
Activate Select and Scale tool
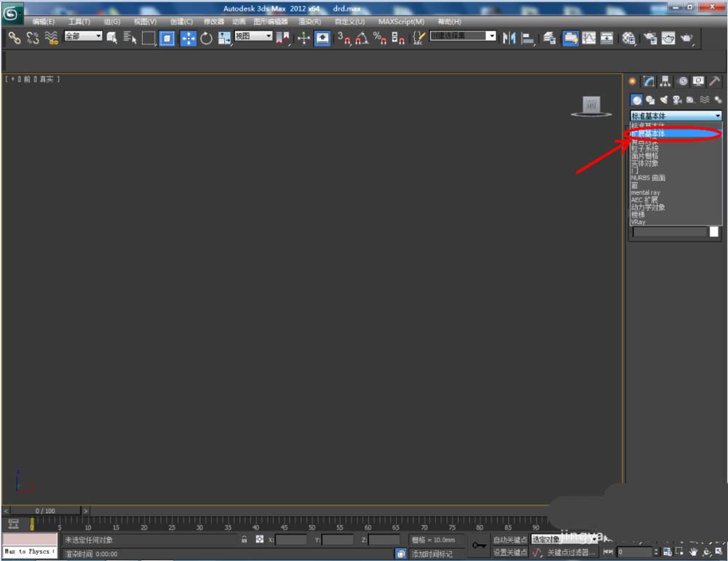point(224,38)
